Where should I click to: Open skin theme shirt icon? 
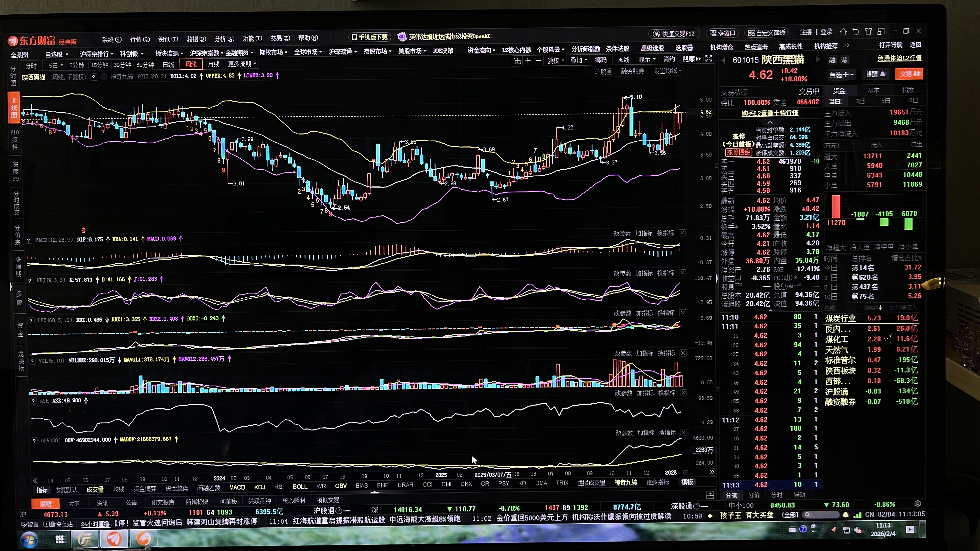868,32
